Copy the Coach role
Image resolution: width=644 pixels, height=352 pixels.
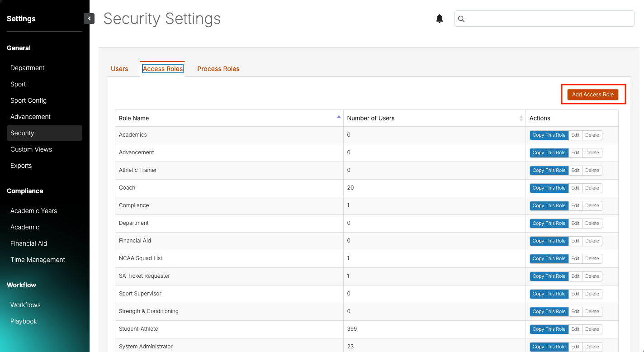549,188
